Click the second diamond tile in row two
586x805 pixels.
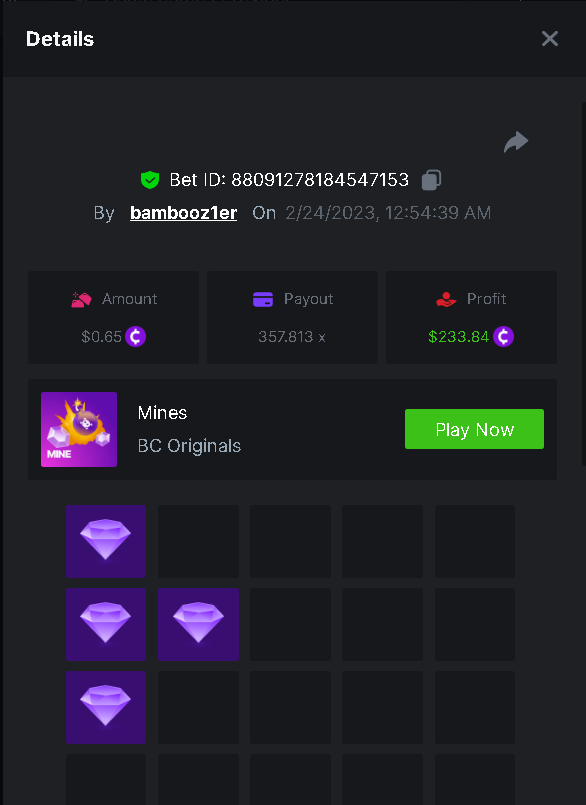198,624
